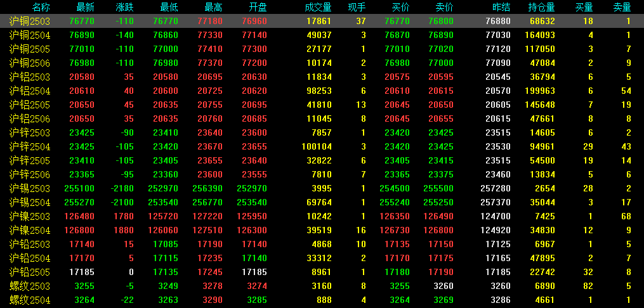The width and height of the screenshot is (644, 308).
Task: Click the 开盘 column header
Action: coord(257,7)
